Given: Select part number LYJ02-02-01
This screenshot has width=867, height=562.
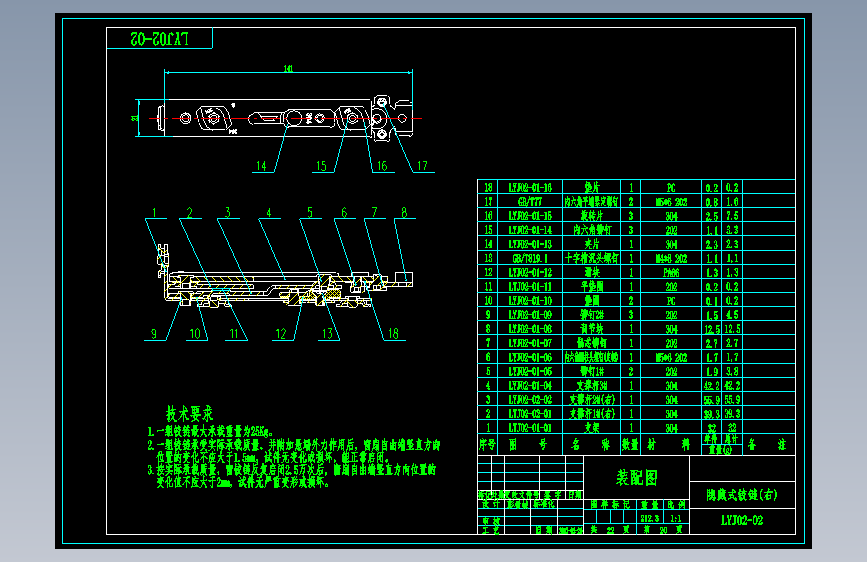Looking at the screenshot, I should (530, 414).
